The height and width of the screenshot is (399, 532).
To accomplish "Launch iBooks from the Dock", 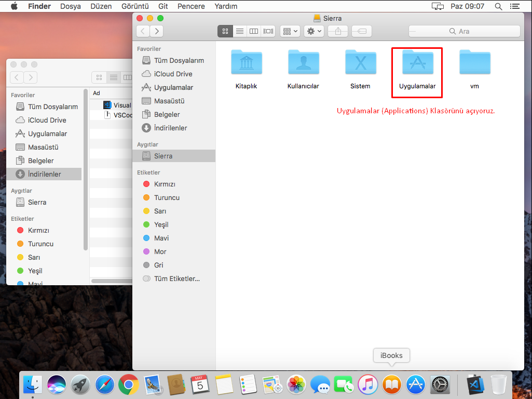I will tap(391, 384).
